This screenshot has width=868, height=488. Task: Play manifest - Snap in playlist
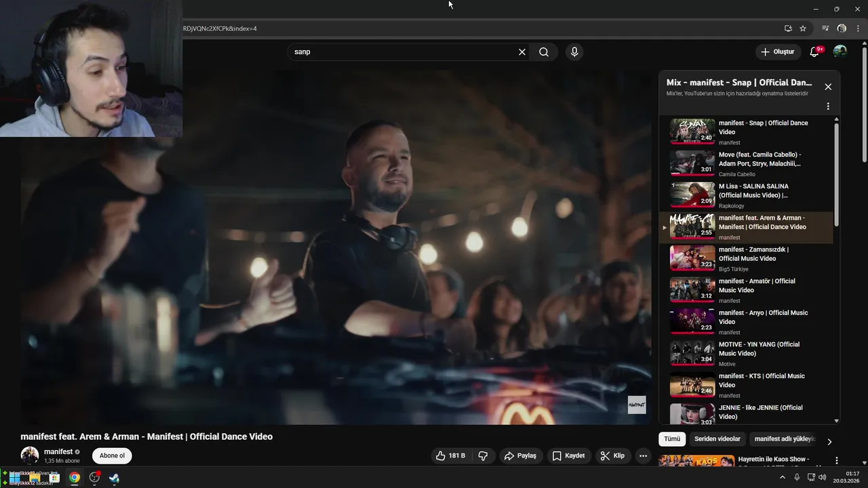(x=746, y=132)
